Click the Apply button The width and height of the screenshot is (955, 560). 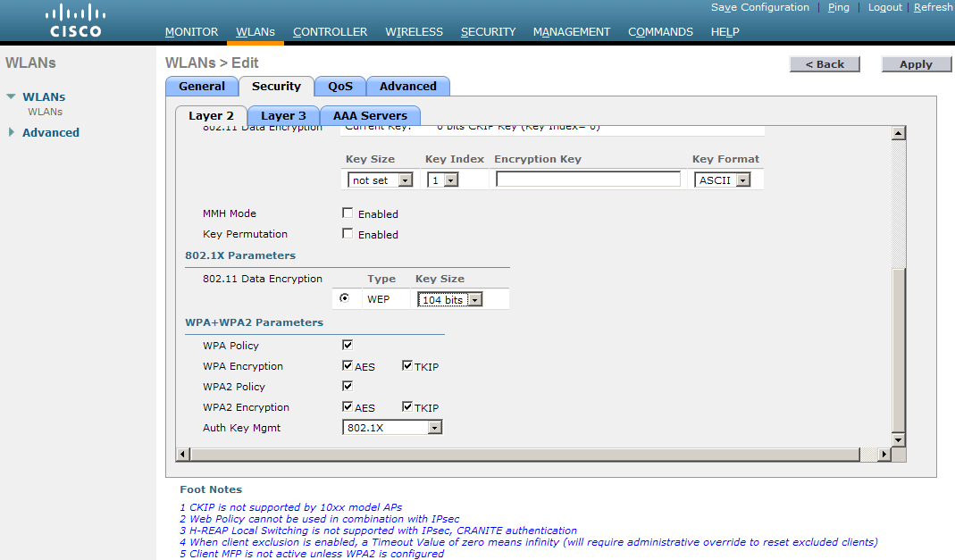pos(916,64)
